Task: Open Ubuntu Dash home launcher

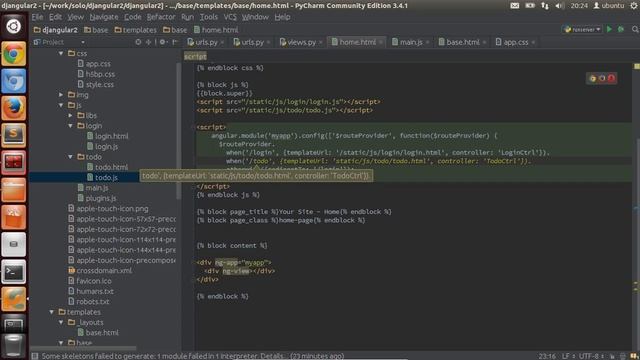Action: [x=13, y=27]
